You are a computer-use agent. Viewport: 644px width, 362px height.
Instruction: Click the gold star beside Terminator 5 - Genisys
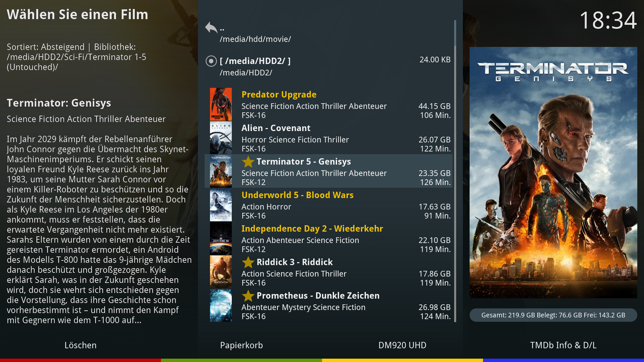click(x=248, y=162)
